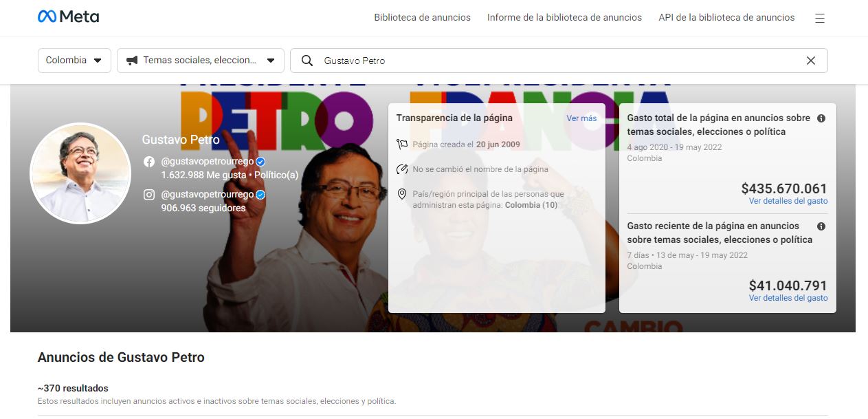
Task: Click the verified badge on Instagram handle
Action: point(260,195)
